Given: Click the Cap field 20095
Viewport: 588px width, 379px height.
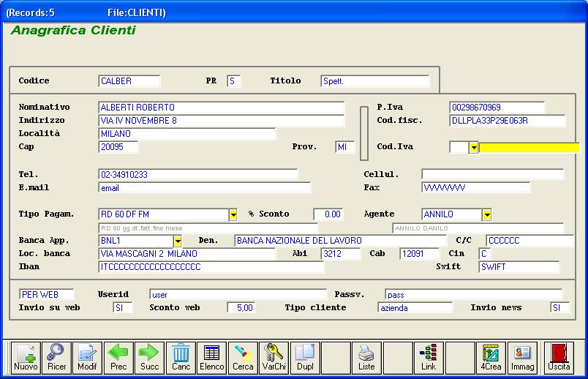Looking at the screenshot, I should 118,147.
